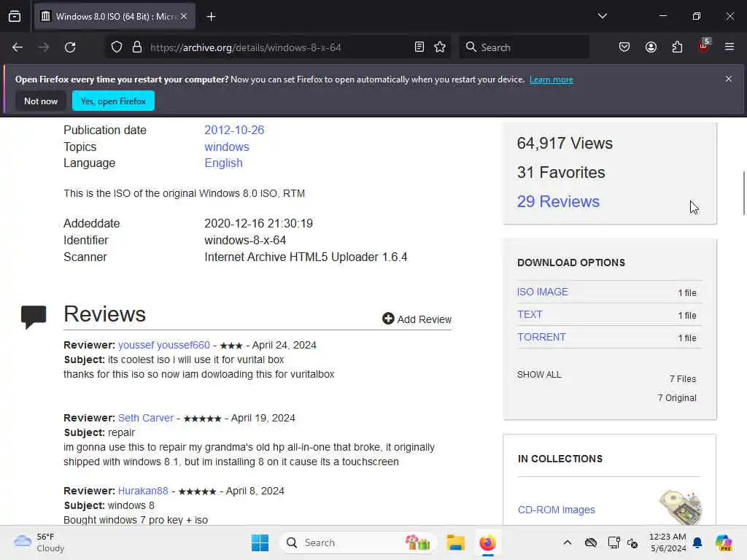747x560 pixels.
Task: Open reviewer Seth Carver profile
Action: click(146, 418)
